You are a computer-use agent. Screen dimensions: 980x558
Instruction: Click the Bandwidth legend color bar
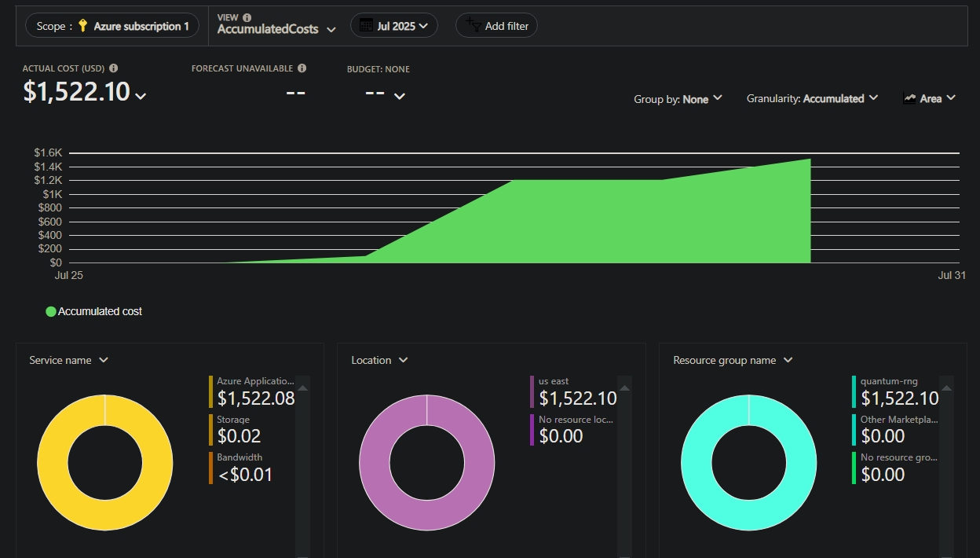pyautogui.click(x=211, y=468)
